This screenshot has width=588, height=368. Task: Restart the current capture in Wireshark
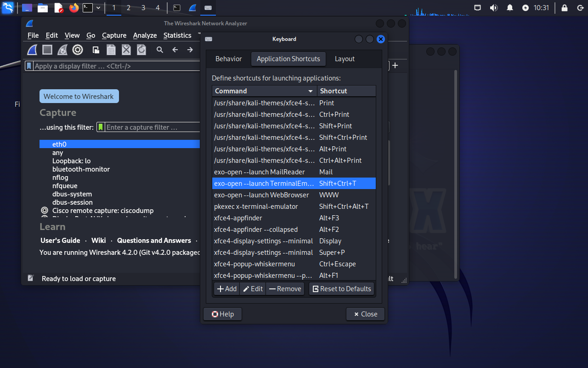click(62, 50)
